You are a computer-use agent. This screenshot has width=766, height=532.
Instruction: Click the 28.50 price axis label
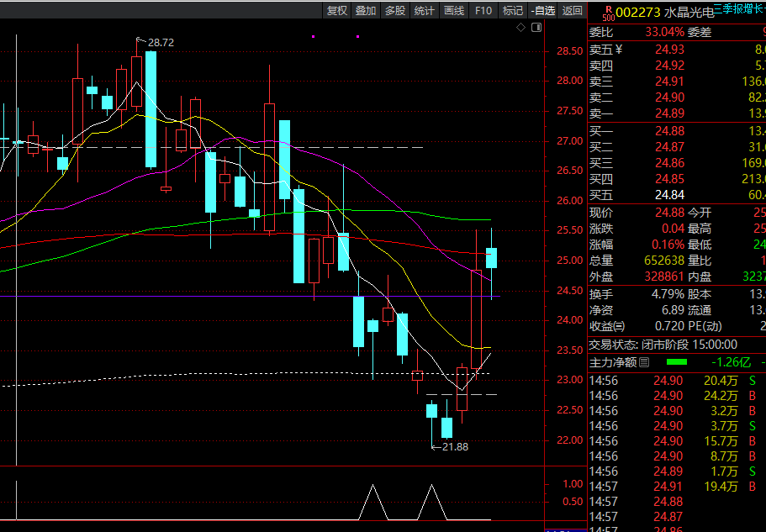pos(570,50)
